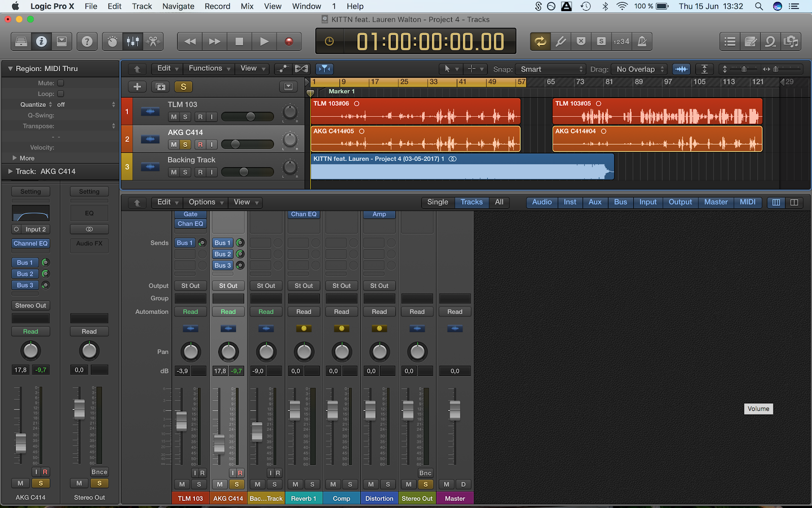Click the Rewind transport button
Image resolution: width=812 pixels, height=508 pixels.
pyautogui.click(x=190, y=42)
